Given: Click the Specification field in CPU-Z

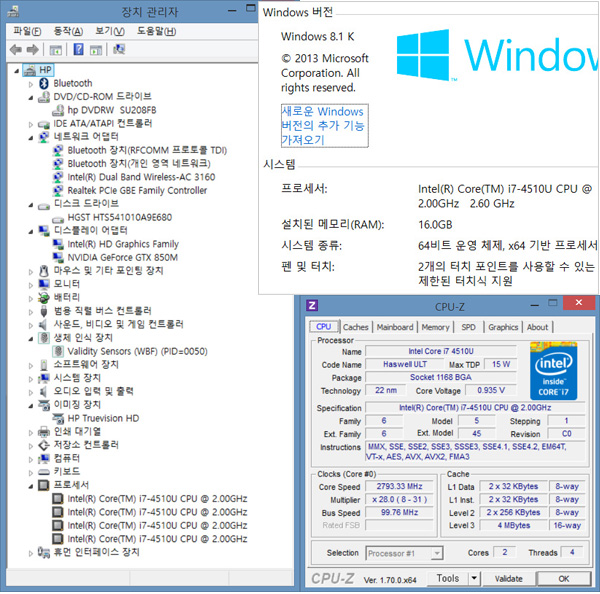Looking at the screenshot, I should 475,408.
